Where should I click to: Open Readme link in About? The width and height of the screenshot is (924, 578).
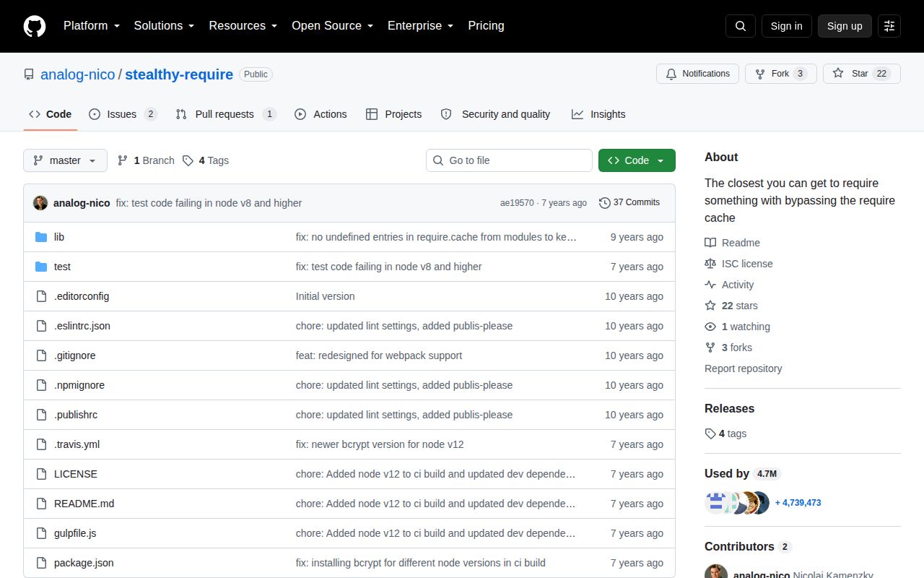coord(732,243)
